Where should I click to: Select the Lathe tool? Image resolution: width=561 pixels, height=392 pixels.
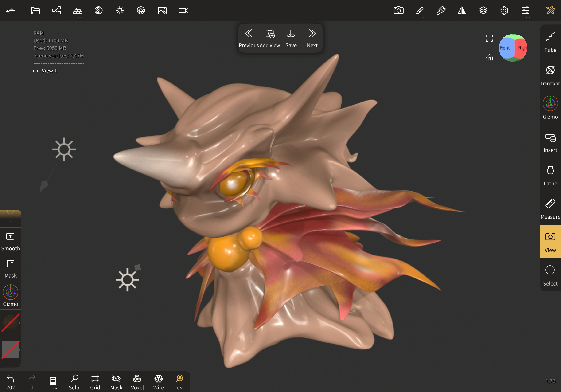[x=550, y=176]
